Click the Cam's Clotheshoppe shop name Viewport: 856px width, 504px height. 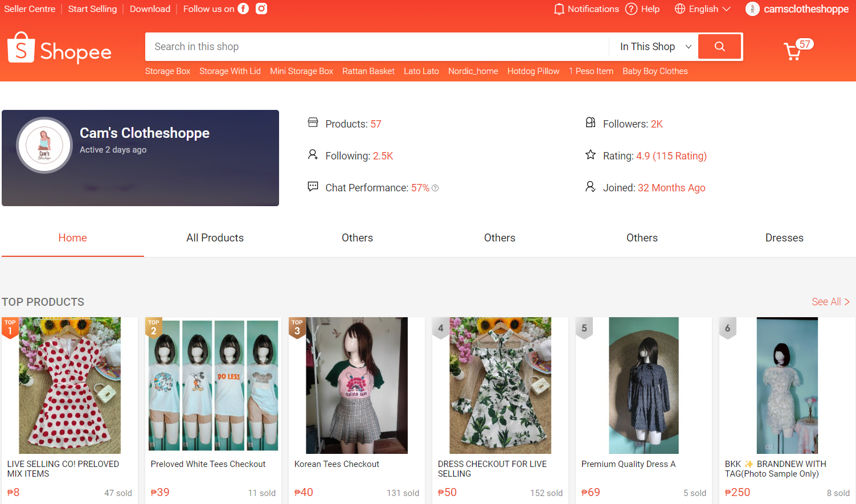coord(145,133)
